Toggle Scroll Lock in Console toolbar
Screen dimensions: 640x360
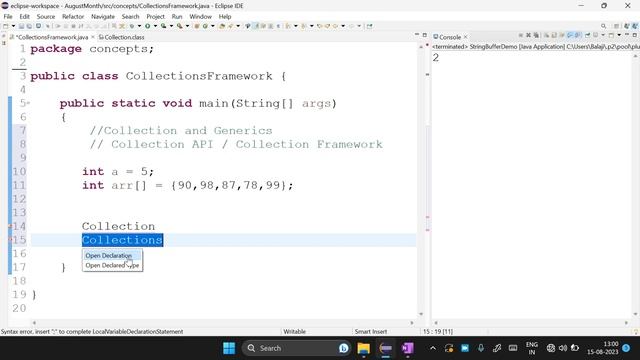click(554, 36)
